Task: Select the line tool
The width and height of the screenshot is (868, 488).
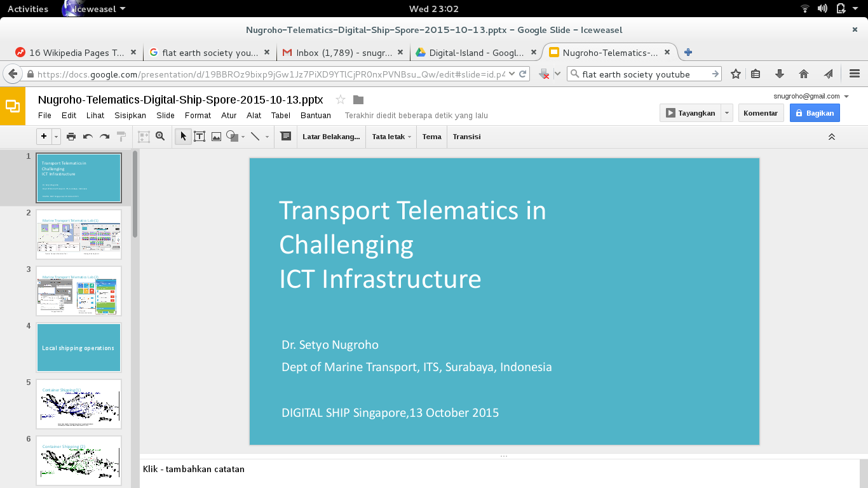Action: [255, 137]
